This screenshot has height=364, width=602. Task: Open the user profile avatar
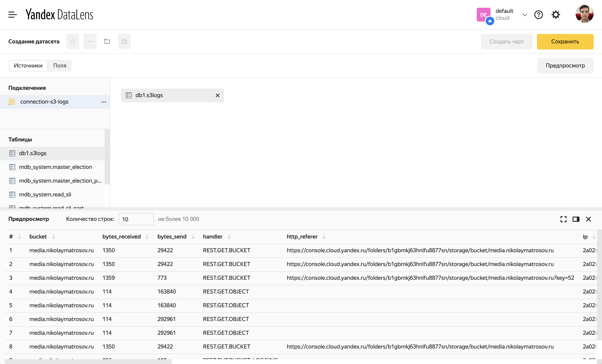[584, 14]
